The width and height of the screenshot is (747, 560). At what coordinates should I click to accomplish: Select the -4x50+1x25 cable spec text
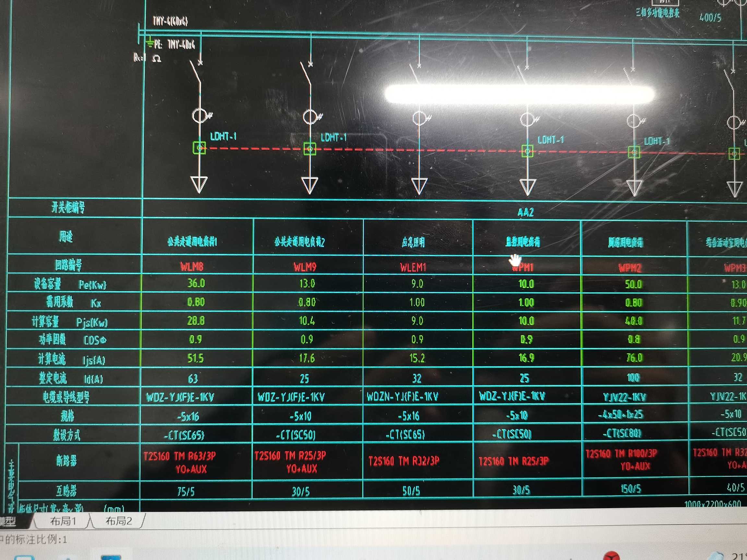click(x=621, y=414)
